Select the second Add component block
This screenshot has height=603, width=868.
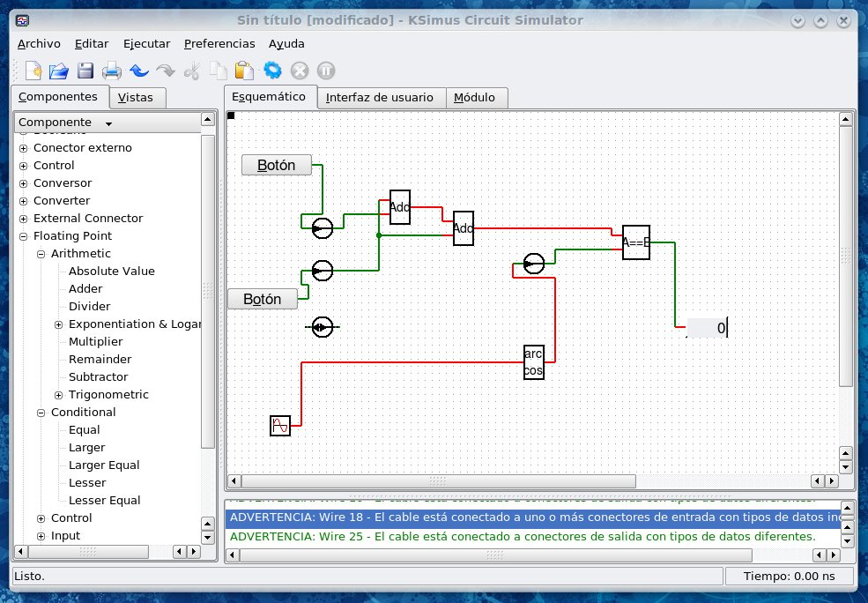pos(464,228)
